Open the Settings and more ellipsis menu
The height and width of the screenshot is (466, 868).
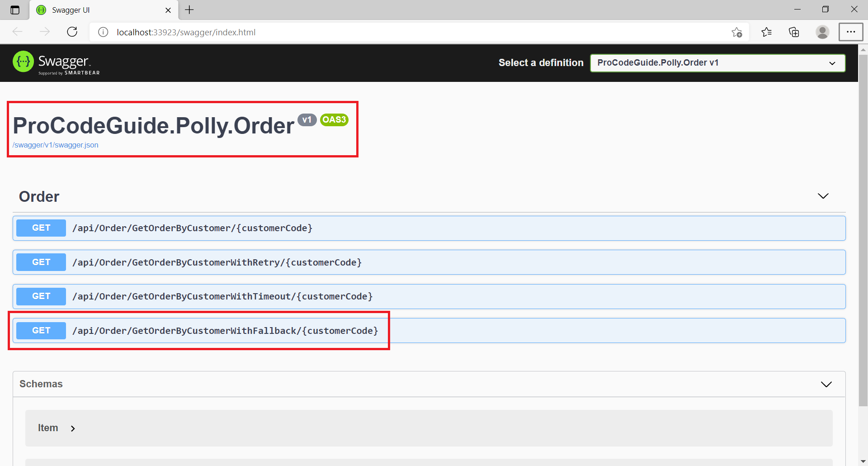point(851,32)
